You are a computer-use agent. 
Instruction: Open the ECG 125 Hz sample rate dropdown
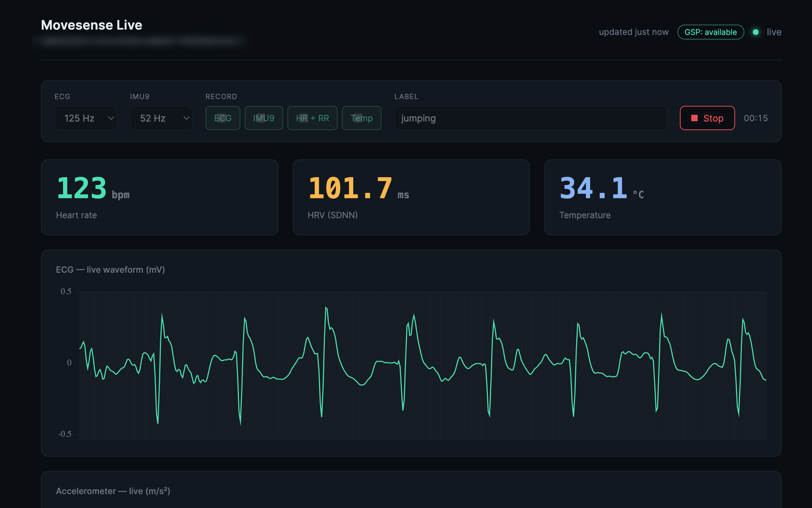click(86, 118)
